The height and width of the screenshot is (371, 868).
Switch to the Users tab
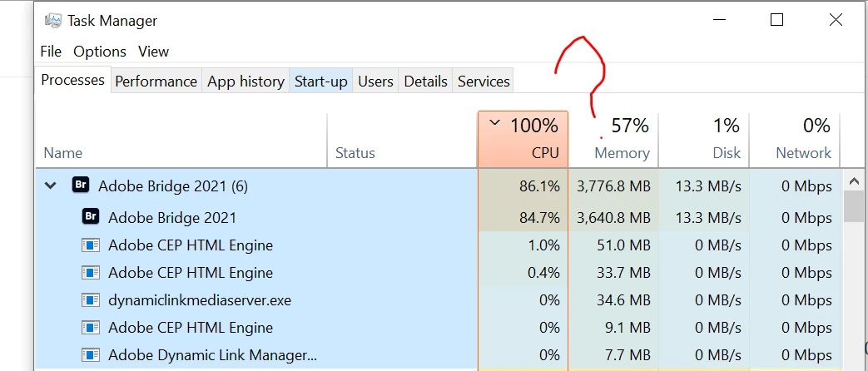[x=375, y=82]
